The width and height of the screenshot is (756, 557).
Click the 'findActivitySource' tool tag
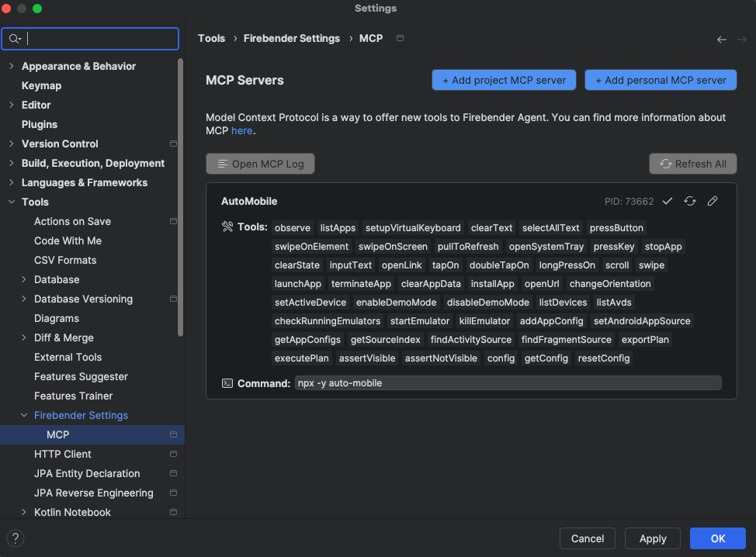pos(470,340)
